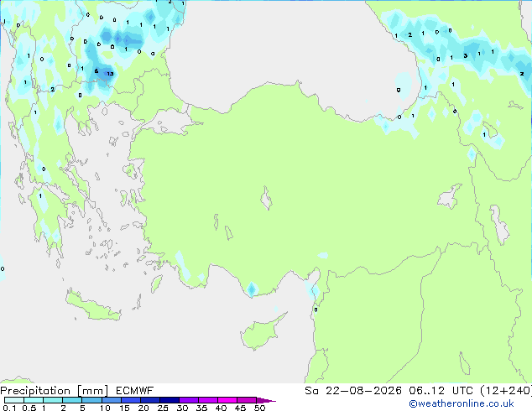
Task: Click the '30' legend scale label
Action: pos(182,408)
